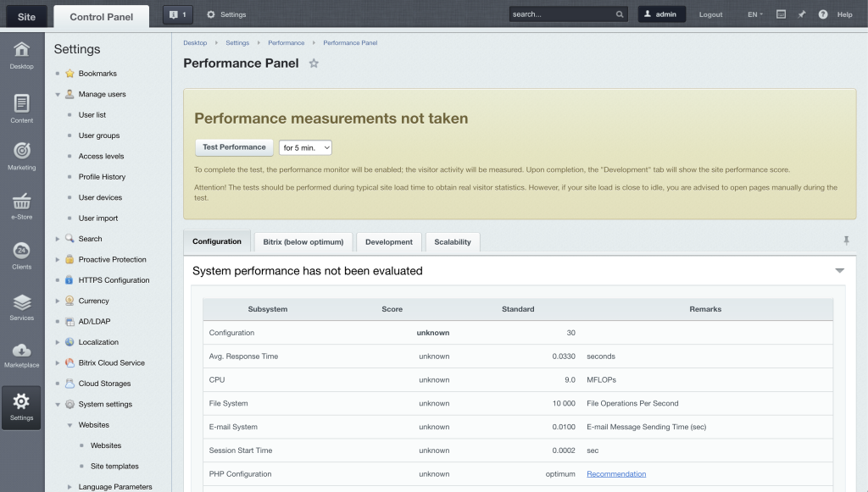Image resolution: width=868 pixels, height=492 pixels.
Task: Switch to the Site tab
Action: tap(26, 17)
